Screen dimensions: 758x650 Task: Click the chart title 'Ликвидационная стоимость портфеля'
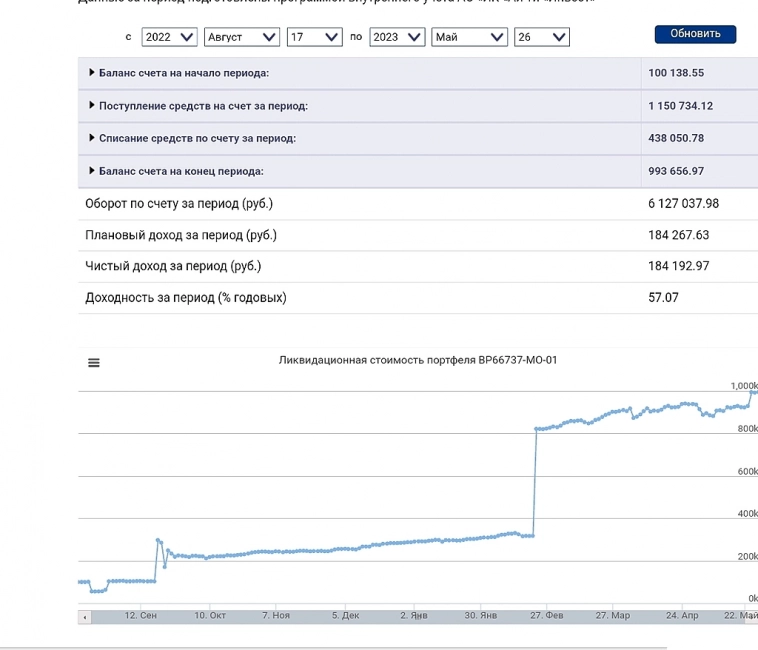click(418, 360)
